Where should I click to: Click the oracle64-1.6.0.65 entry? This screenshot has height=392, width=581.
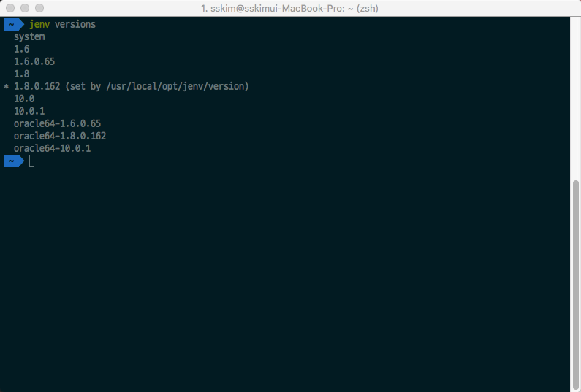57,123
